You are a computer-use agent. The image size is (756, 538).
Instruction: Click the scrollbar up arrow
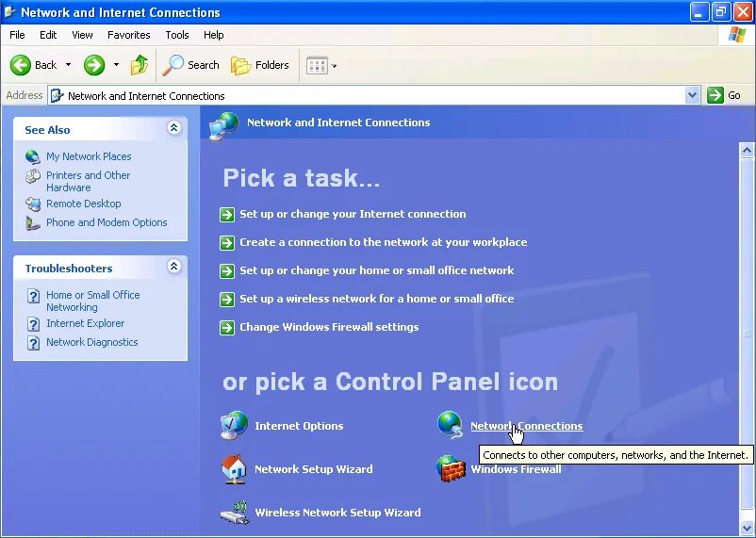point(747,151)
